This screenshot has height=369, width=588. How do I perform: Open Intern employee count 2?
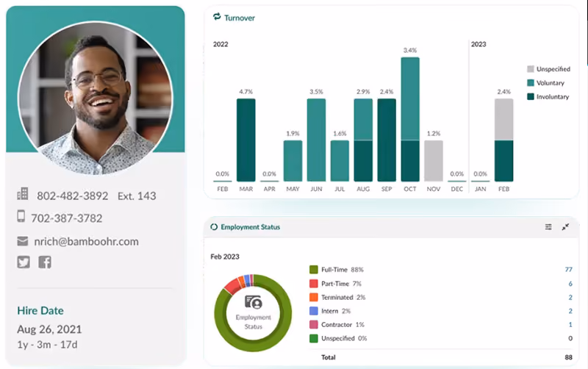pos(570,311)
